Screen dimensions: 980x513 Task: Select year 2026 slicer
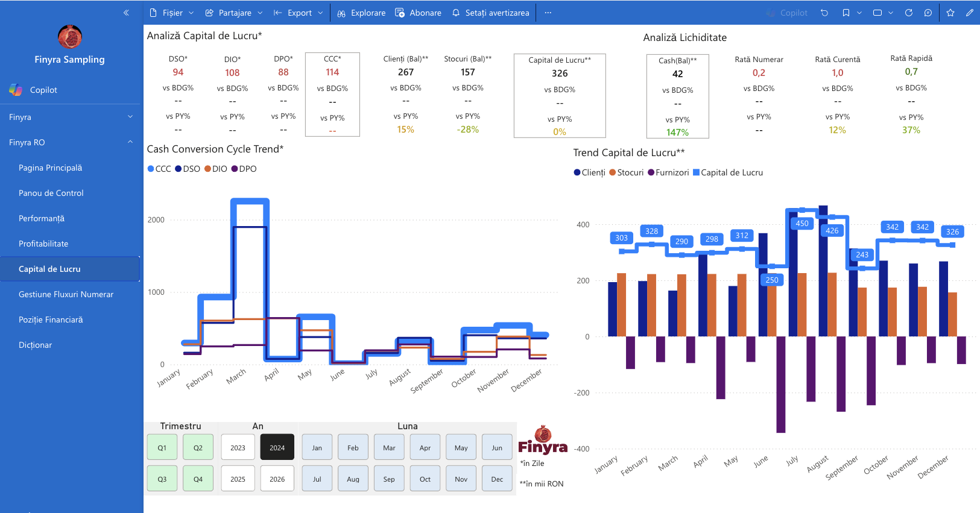click(277, 479)
